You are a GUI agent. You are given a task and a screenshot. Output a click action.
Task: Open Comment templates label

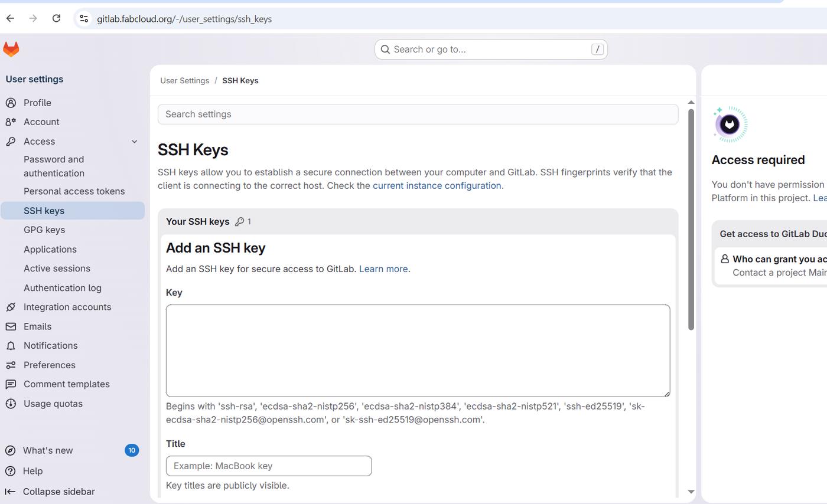67,384
